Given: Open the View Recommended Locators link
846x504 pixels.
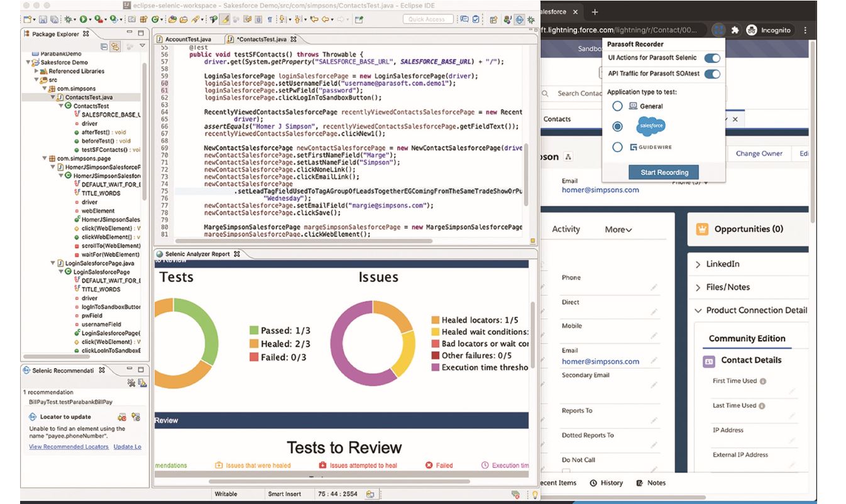Looking at the screenshot, I should 69,447.
